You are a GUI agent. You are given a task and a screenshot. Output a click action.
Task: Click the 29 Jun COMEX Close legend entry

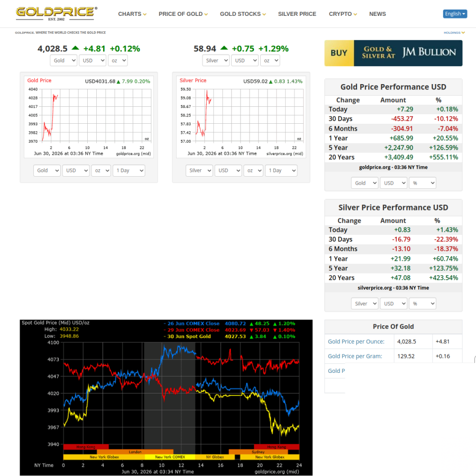click(229, 330)
